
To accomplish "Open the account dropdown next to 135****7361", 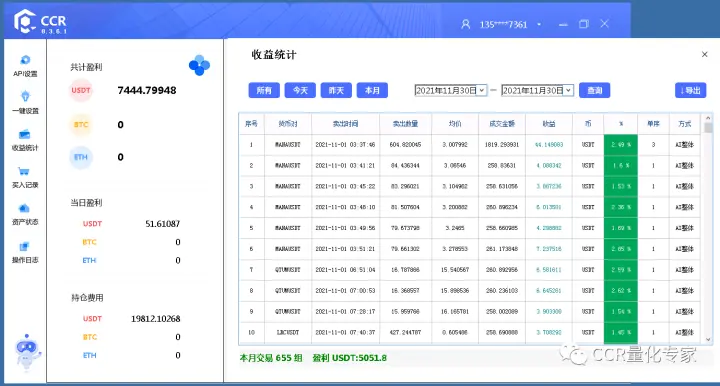I will [x=539, y=25].
